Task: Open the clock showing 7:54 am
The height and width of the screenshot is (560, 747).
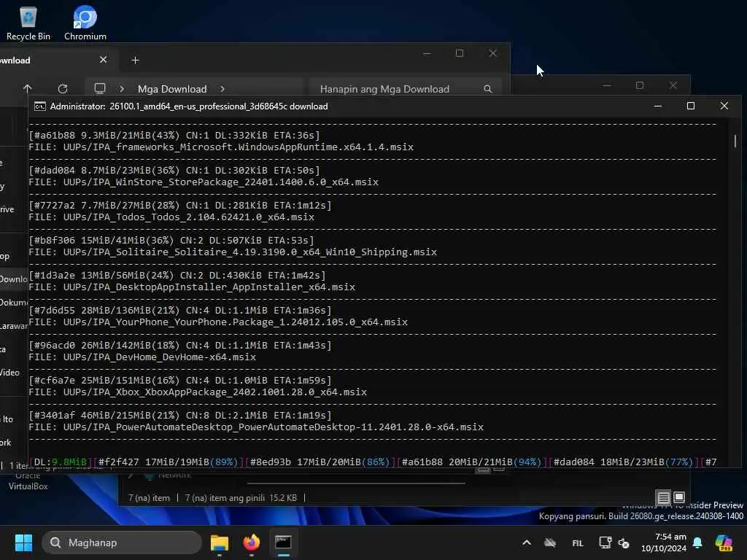Action: 664,542
